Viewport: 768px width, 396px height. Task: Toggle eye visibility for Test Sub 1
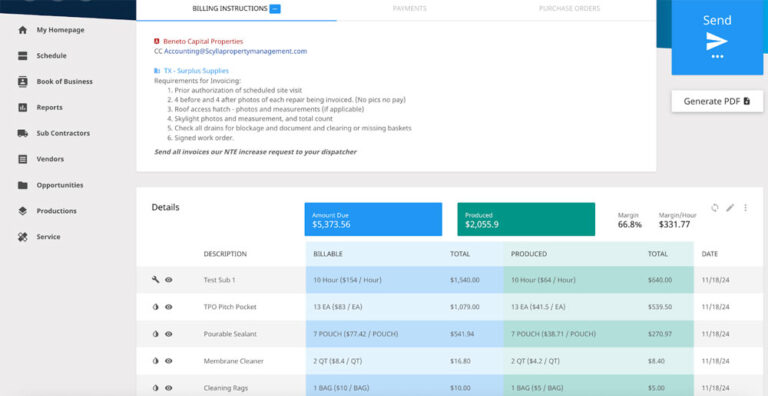coord(168,280)
